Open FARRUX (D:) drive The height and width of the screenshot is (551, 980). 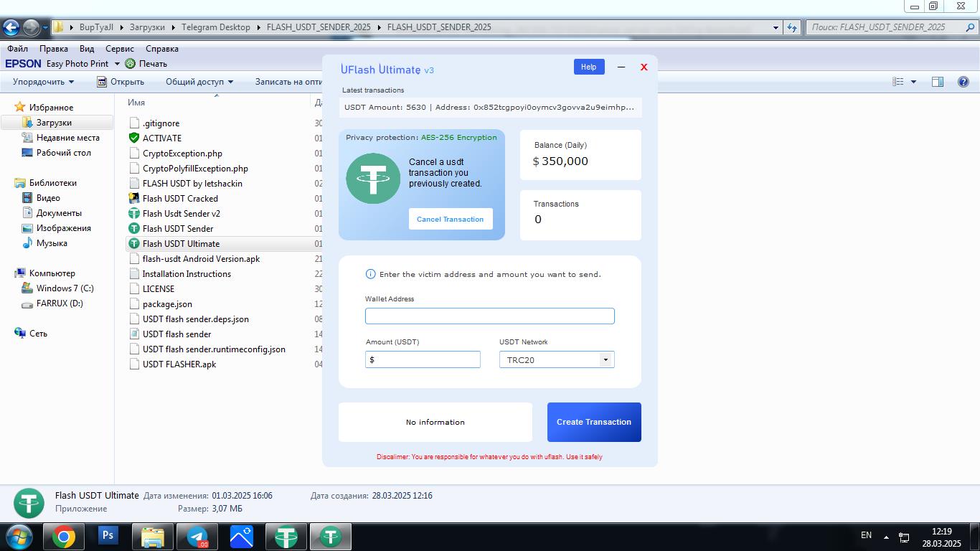coord(60,303)
